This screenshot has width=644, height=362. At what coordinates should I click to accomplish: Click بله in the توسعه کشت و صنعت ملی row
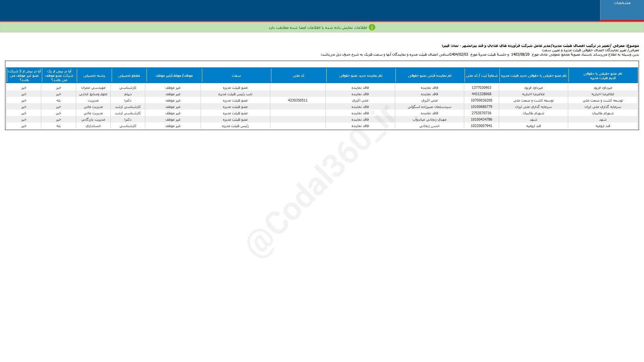click(x=58, y=101)
